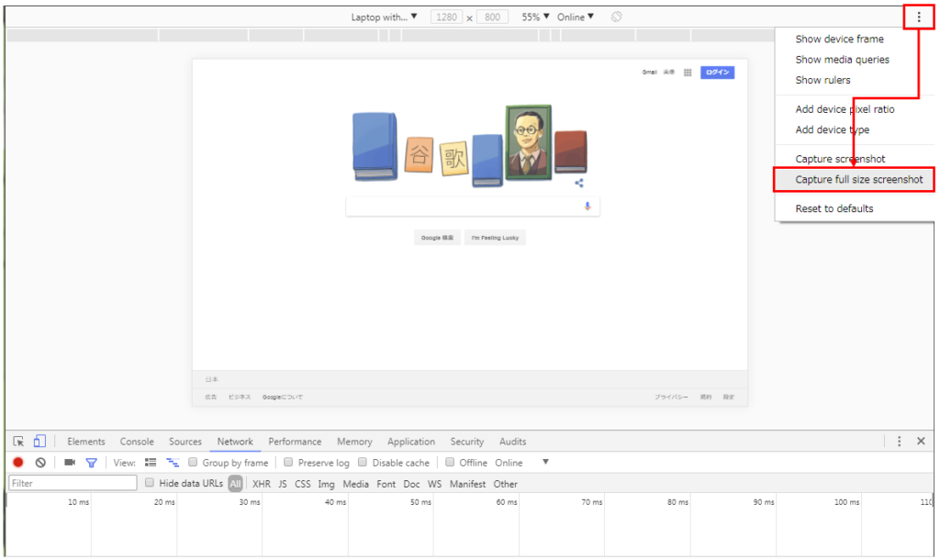The image size is (940, 560).
Task: Toggle the network filter funnel icon
Action: tap(91, 463)
